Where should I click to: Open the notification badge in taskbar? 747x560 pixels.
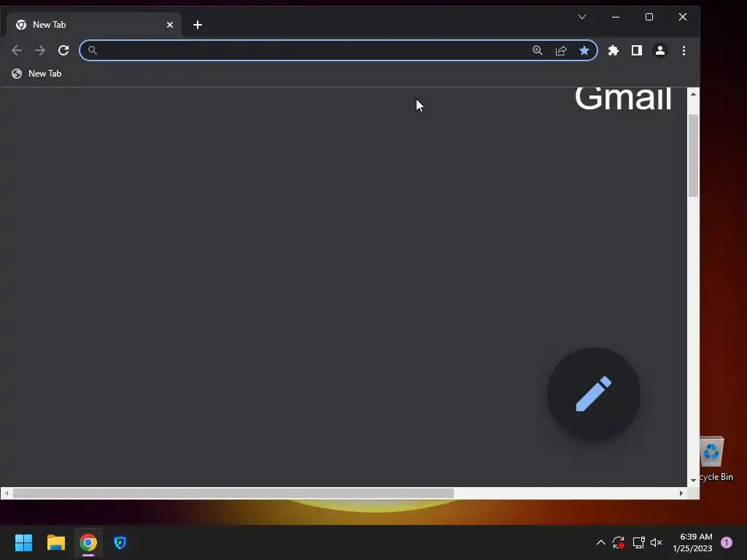click(x=727, y=542)
